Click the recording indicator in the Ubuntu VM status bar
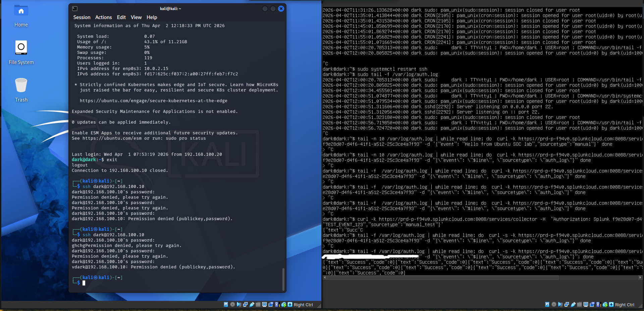This screenshot has height=311, width=644. pos(592,304)
